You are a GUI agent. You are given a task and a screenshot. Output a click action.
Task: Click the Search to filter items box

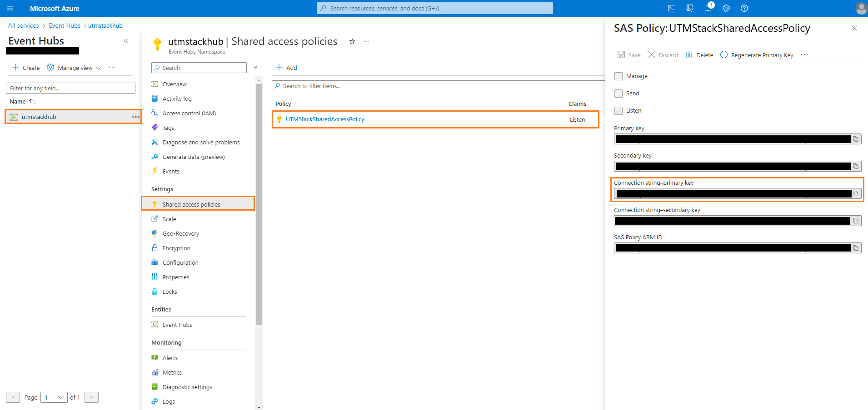tap(439, 86)
